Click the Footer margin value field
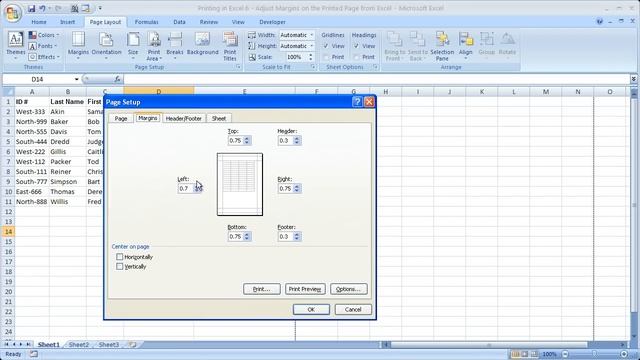 286,236
